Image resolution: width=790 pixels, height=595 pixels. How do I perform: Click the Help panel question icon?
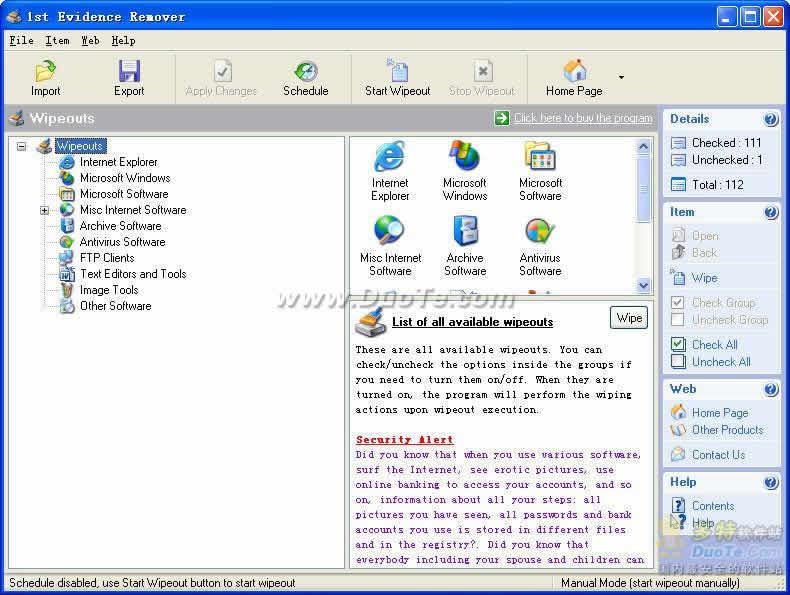tap(770, 483)
